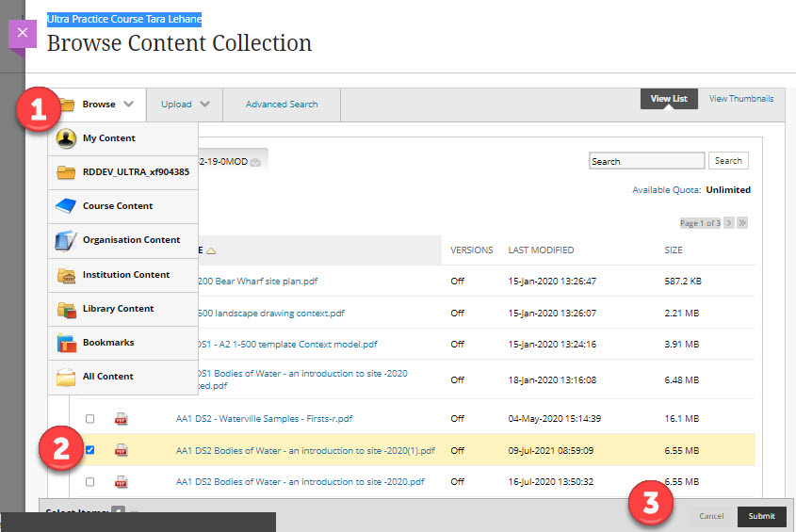The image size is (796, 532).
Task: Select the Organisation Content icon
Action: pos(66,240)
